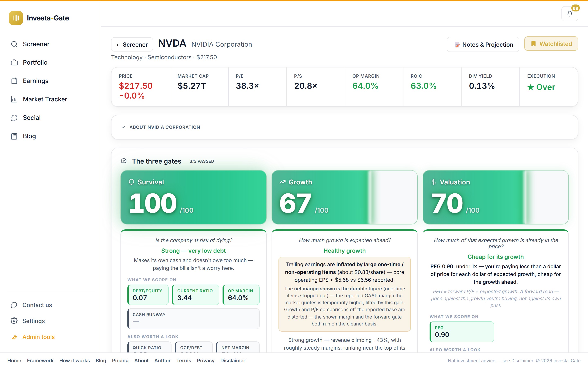Click the Disclaimer link in copyright notice
Image resolution: width=588 pixels, height=368 pixels.
[x=522, y=361]
